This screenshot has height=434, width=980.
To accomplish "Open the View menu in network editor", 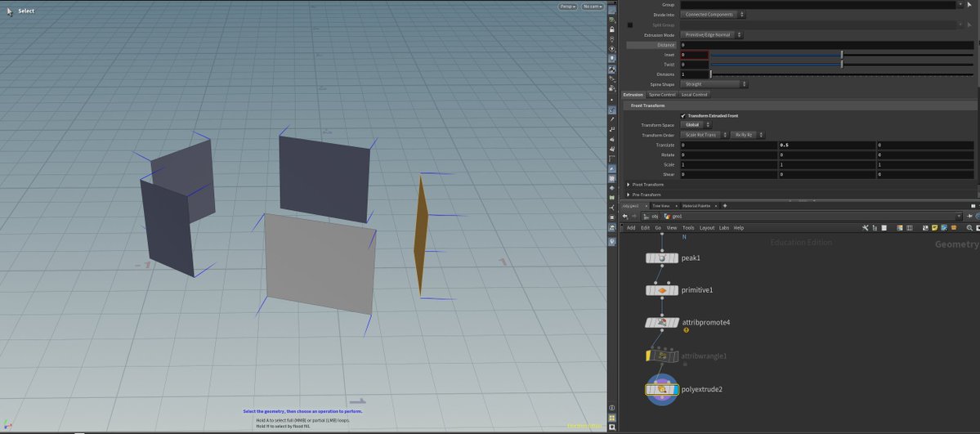I will pyautogui.click(x=672, y=228).
